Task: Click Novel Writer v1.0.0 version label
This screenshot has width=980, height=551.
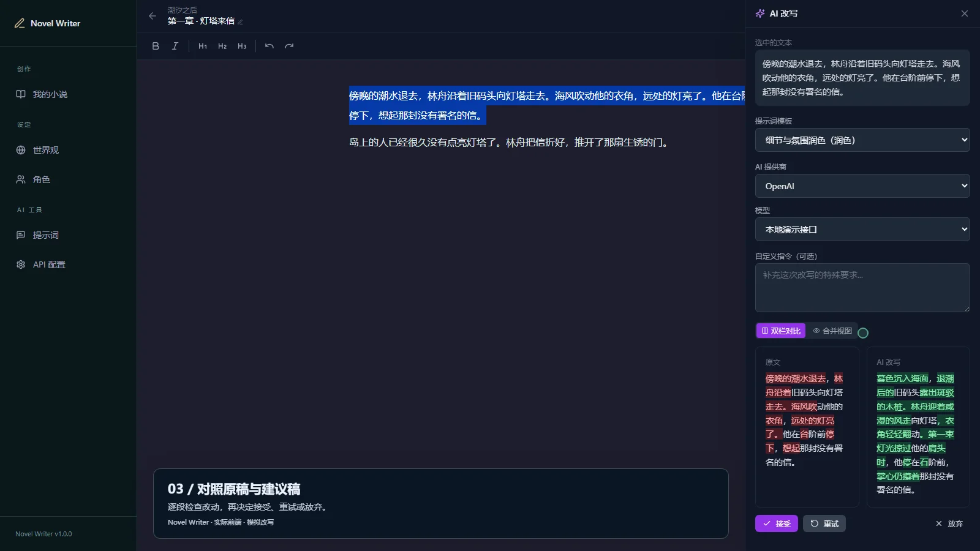Action: (x=43, y=534)
